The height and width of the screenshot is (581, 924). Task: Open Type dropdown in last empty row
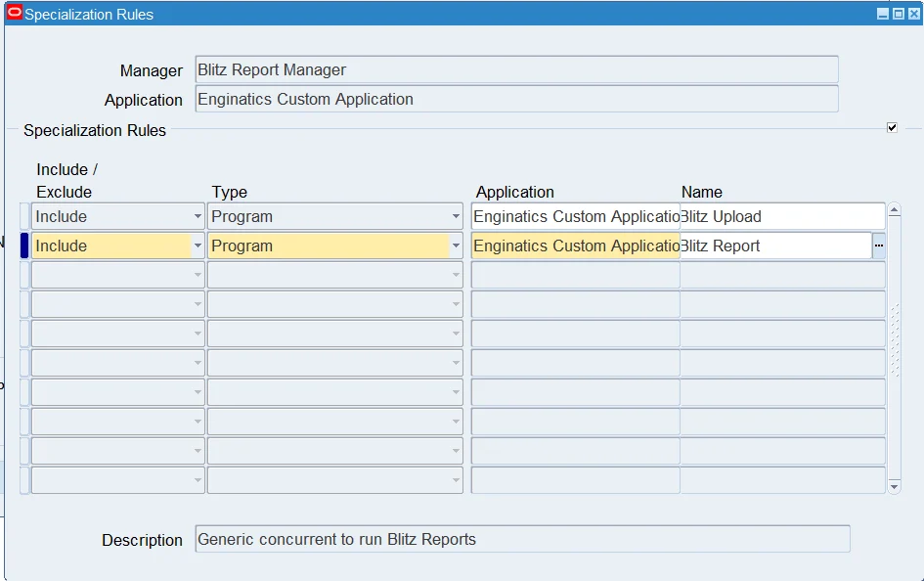coord(456,480)
